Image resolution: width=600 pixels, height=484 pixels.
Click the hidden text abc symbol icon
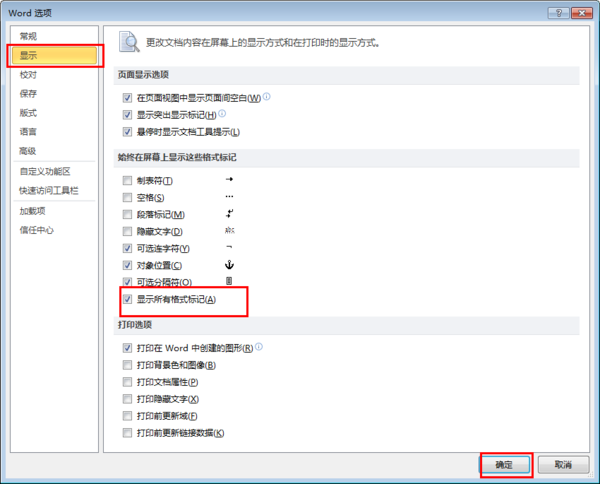click(230, 230)
